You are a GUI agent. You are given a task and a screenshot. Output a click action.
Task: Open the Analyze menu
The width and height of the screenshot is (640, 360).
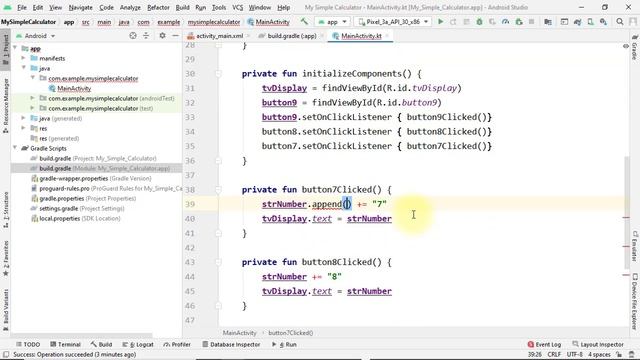pyautogui.click(x=130, y=7)
